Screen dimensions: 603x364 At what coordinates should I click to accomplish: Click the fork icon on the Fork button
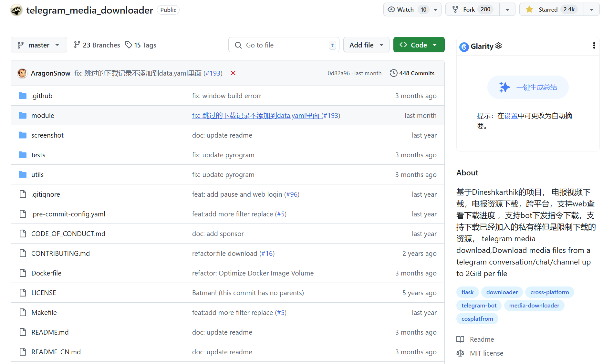[x=455, y=9]
